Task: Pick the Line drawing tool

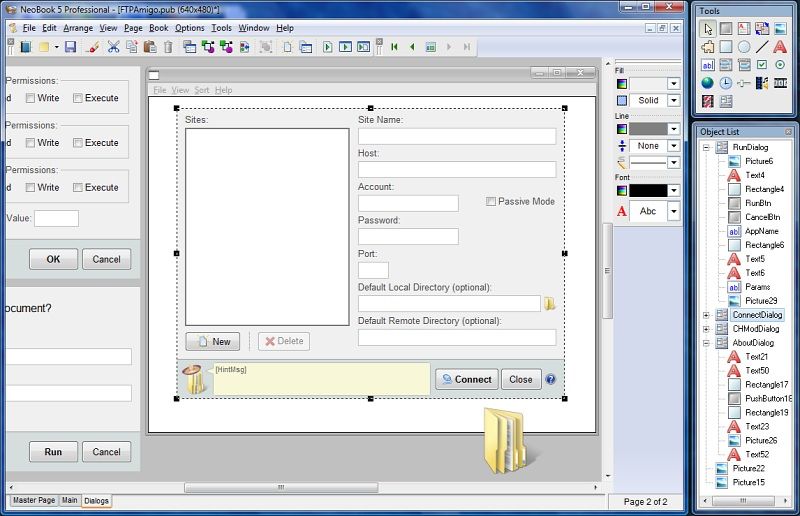Action: click(x=762, y=47)
